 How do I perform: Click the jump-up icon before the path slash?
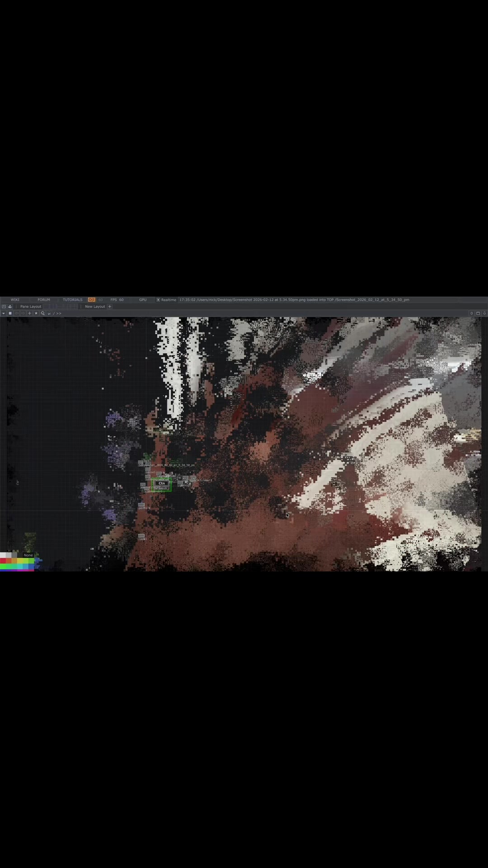(x=49, y=313)
